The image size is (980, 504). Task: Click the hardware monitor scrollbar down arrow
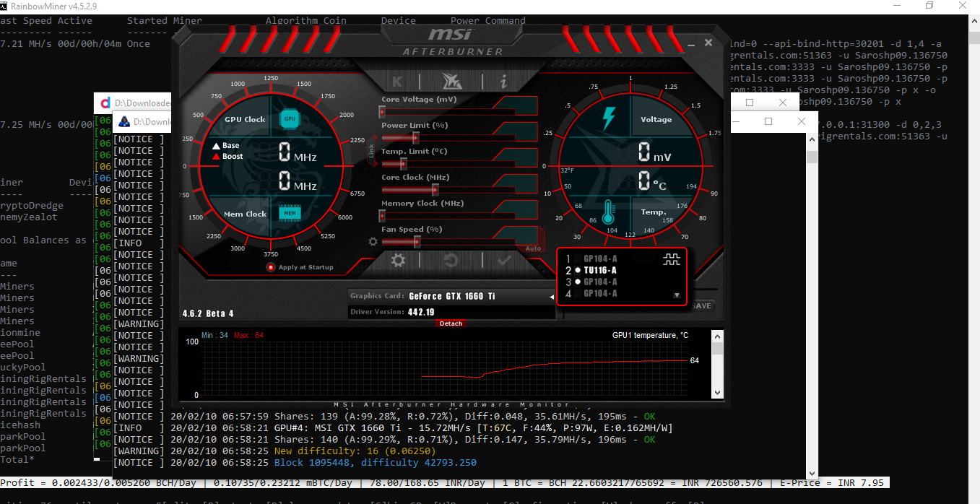[x=717, y=394]
